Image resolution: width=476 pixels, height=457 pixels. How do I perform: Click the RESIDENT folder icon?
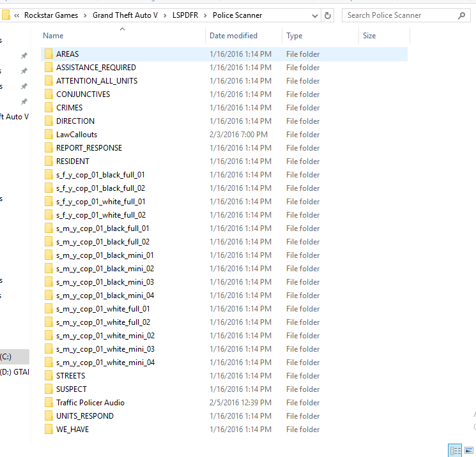pos(49,161)
